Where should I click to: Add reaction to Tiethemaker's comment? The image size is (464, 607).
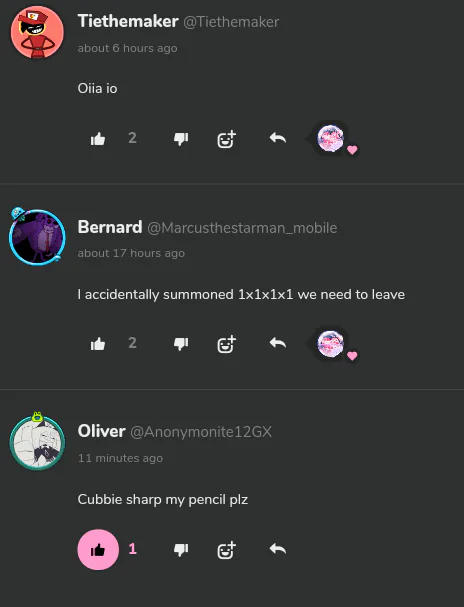click(x=226, y=139)
